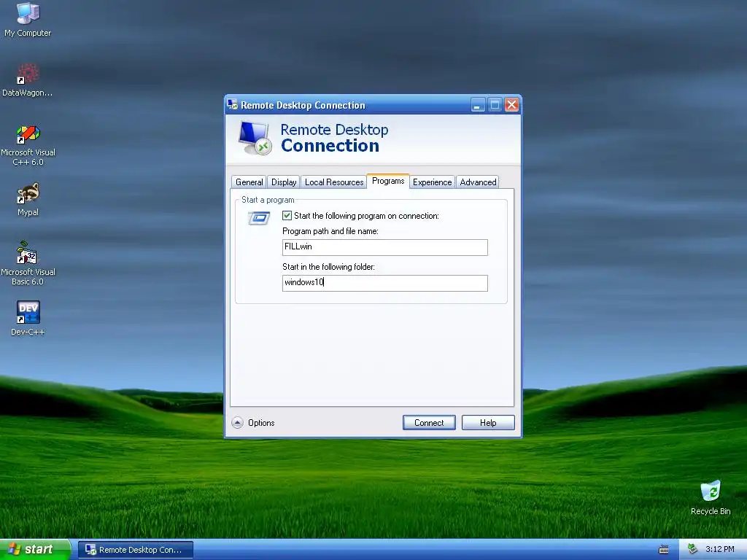This screenshot has height=560, width=747.
Task: Open the DataWagon desktop shortcut
Action: click(28, 80)
